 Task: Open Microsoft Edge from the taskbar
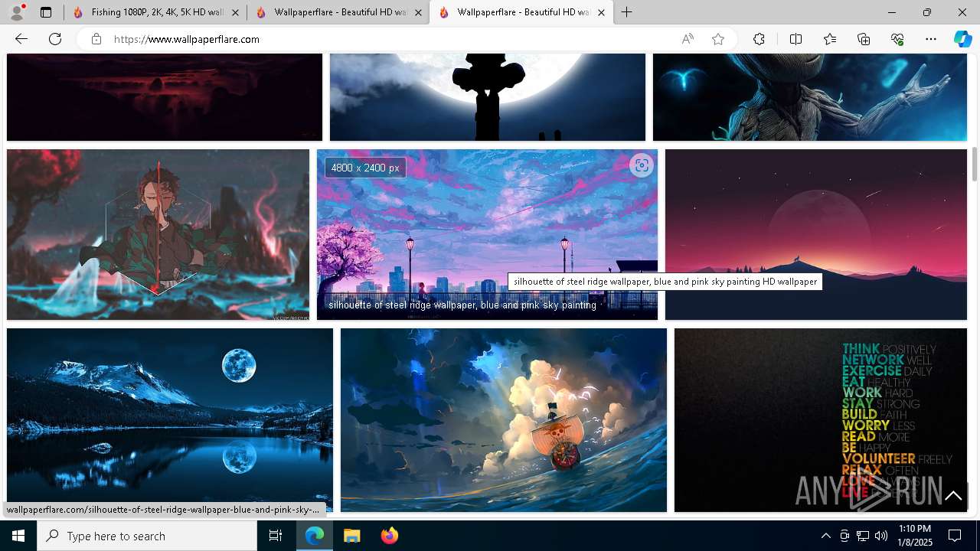pyautogui.click(x=315, y=536)
